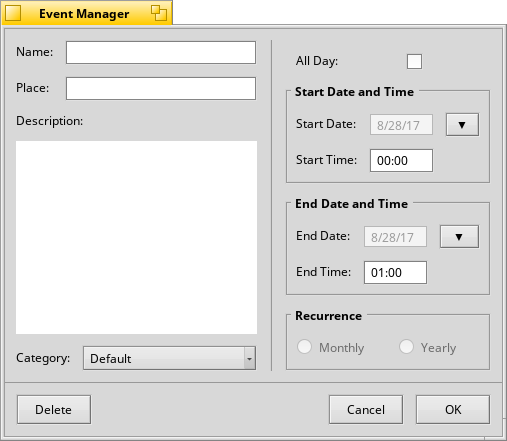
Task: Expand the Category dropdown showing Default
Action: click(169, 358)
